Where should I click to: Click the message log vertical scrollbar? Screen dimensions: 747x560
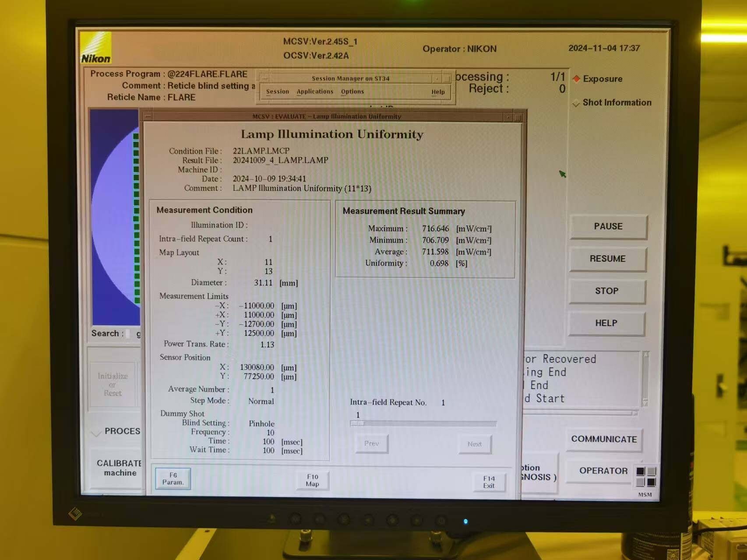[645, 378]
